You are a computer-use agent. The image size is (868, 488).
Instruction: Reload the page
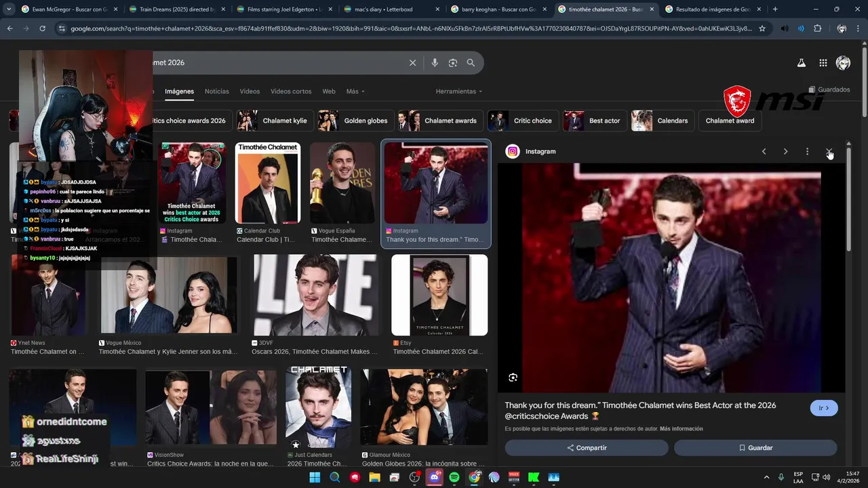tap(42, 28)
